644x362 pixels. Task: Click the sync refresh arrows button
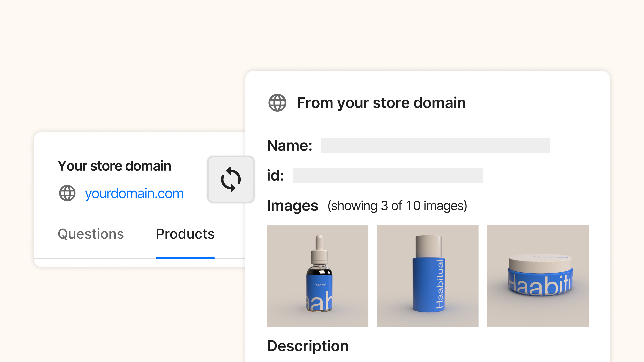(230, 179)
